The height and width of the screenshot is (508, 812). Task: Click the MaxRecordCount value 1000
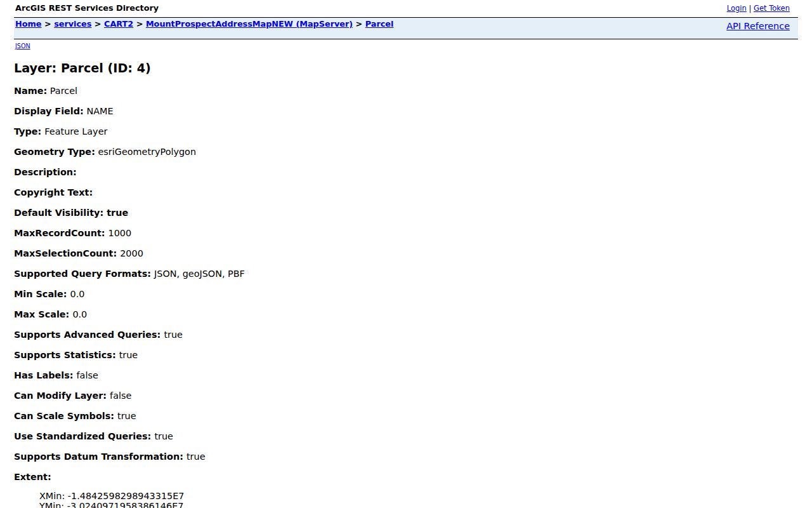[120, 233]
